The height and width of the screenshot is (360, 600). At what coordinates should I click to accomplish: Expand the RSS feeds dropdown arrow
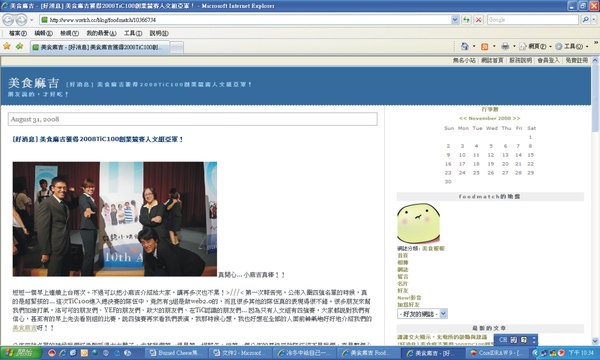(x=494, y=47)
